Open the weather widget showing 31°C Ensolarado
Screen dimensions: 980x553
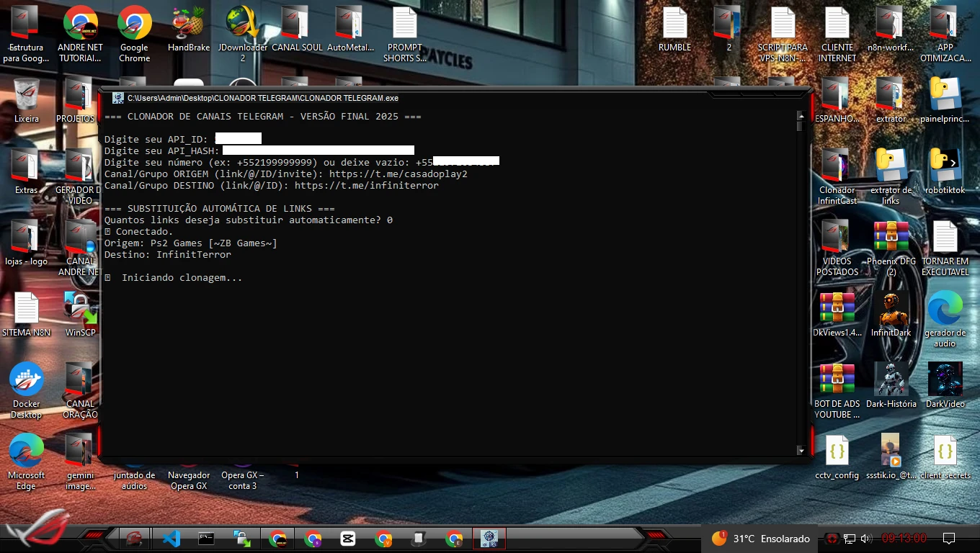(760, 539)
